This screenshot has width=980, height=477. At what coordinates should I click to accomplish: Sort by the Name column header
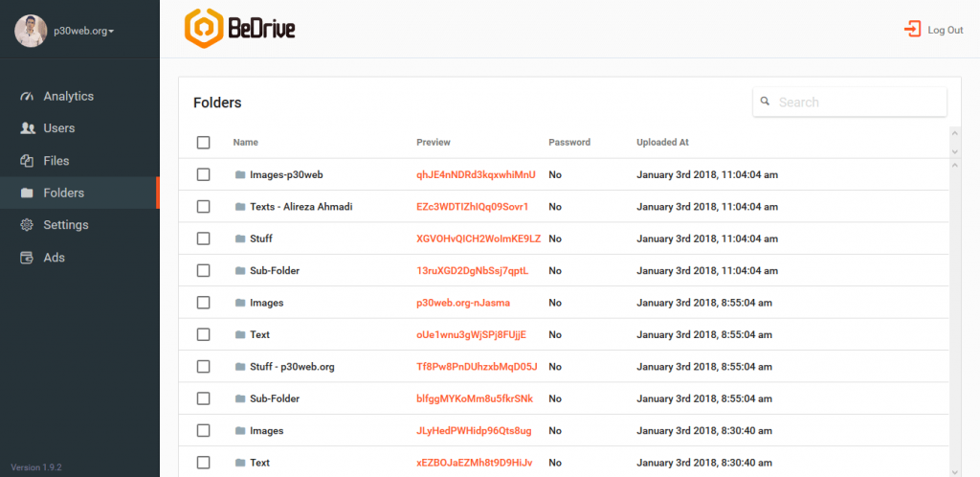[x=246, y=143]
